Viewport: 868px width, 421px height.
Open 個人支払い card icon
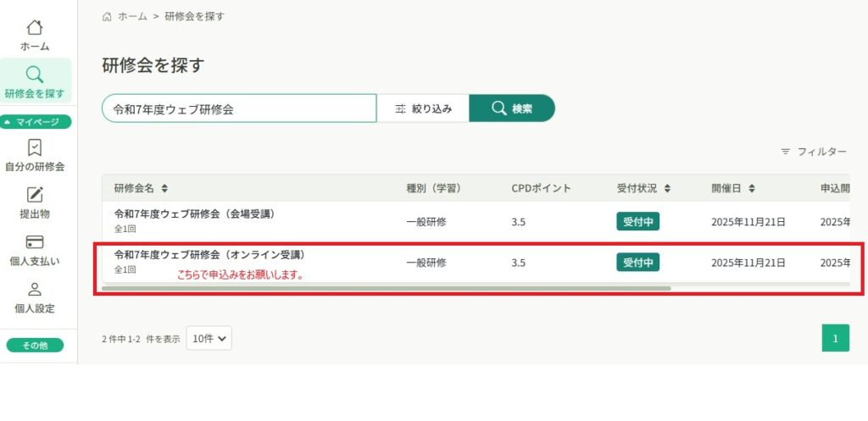click(x=35, y=242)
